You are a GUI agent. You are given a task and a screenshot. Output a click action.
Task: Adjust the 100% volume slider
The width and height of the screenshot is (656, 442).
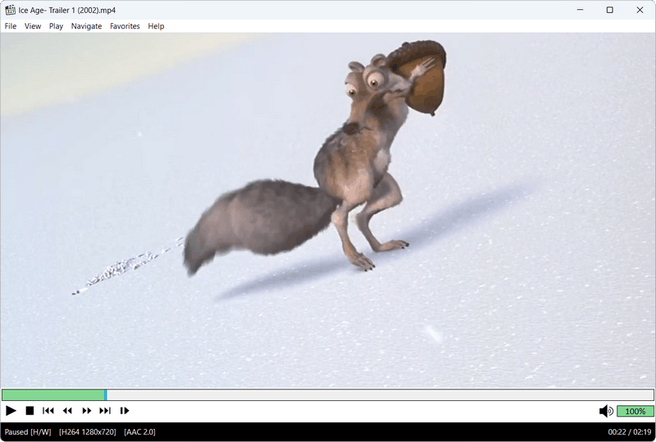click(635, 411)
